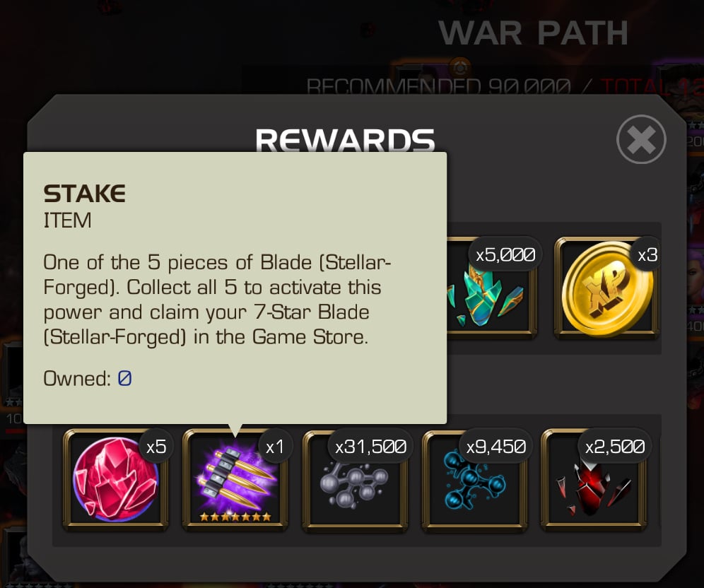The image size is (704, 588).
Task: Close the Rewards popup with the X
Action: click(x=641, y=139)
